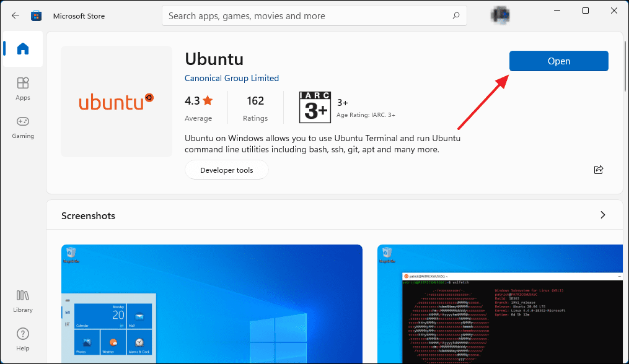The width and height of the screenshot is (629, 364).
Task: Click the Ubuntu app title
Action: click(214, 59)
